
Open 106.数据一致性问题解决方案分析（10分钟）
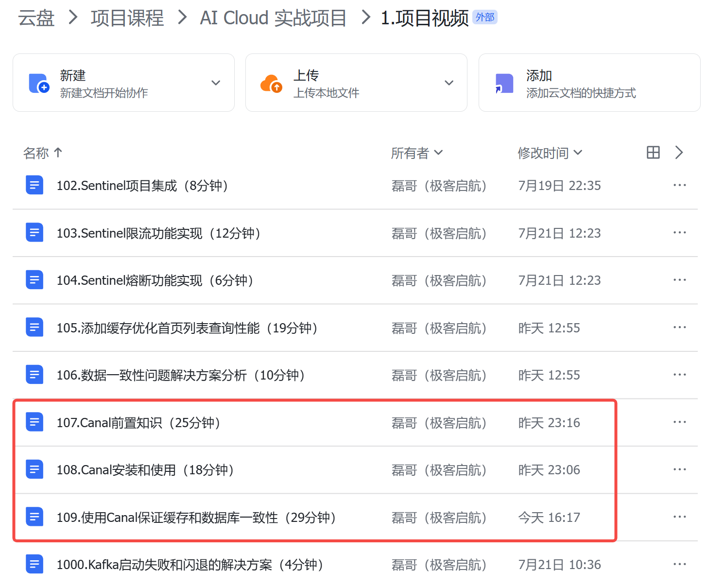click(181, 375)
